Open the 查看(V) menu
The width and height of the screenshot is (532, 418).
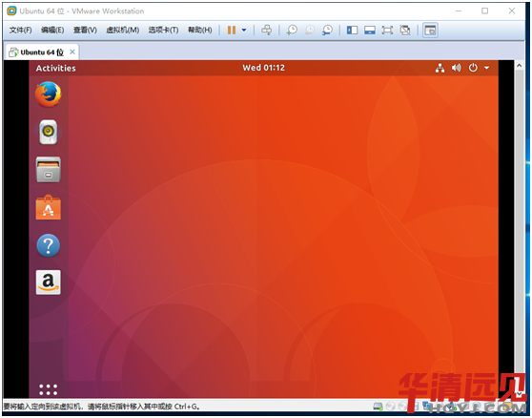pos(85,30)
